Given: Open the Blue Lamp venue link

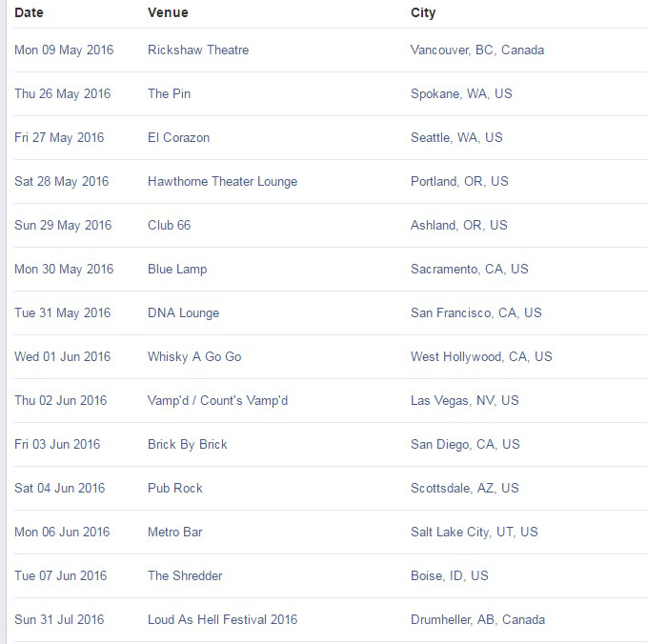Looking at the screenshot, I should [x=177, y=269].
